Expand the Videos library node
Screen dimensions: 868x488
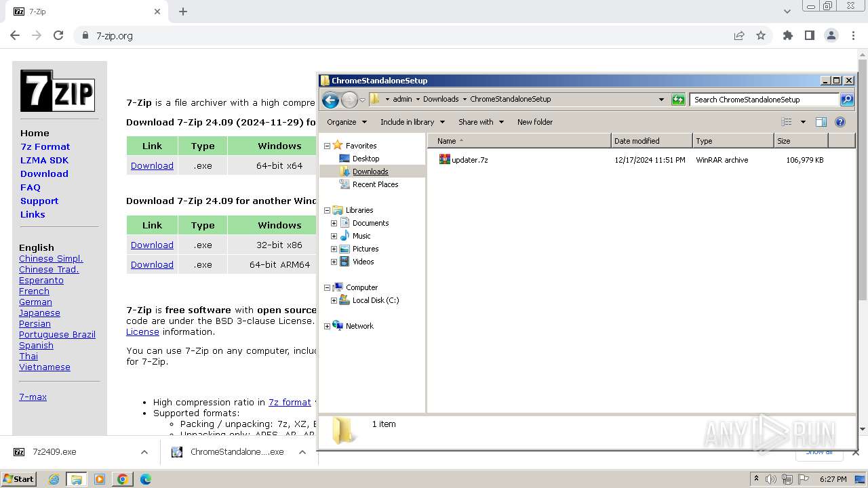pyautogui.click(x=334, y=262)
